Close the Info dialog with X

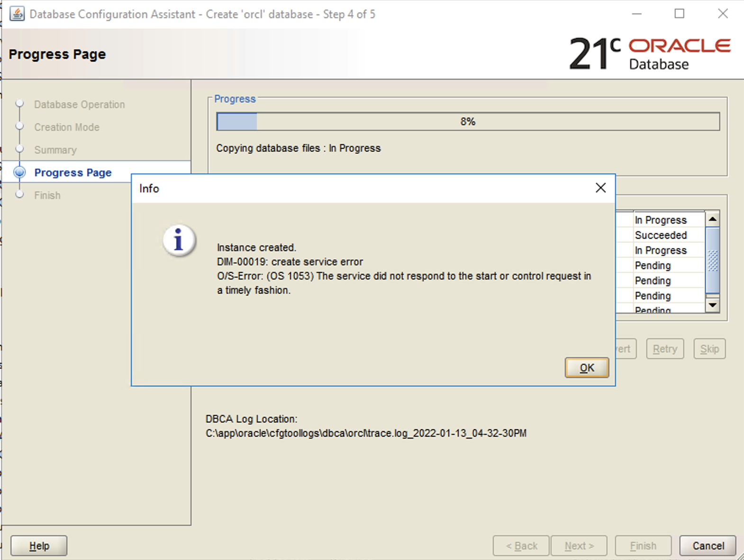600,188
